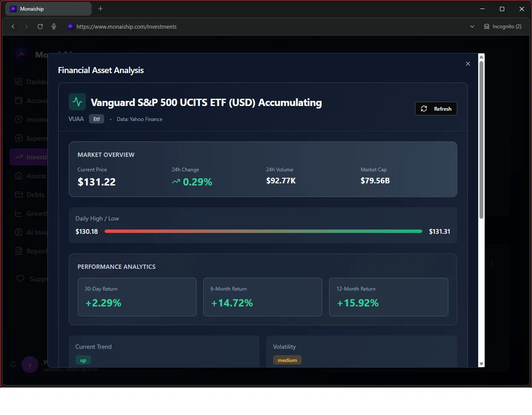Click the Refresh button
This screenshot has height=415, width=532.
(436, 109)
